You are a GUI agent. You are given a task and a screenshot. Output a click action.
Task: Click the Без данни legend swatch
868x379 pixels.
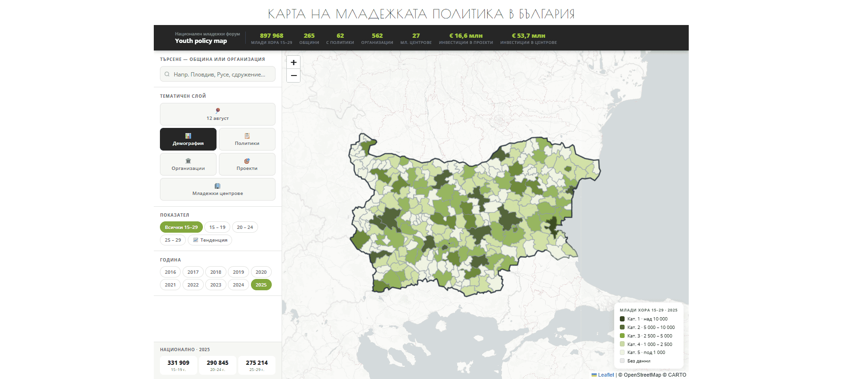[622, 361]
